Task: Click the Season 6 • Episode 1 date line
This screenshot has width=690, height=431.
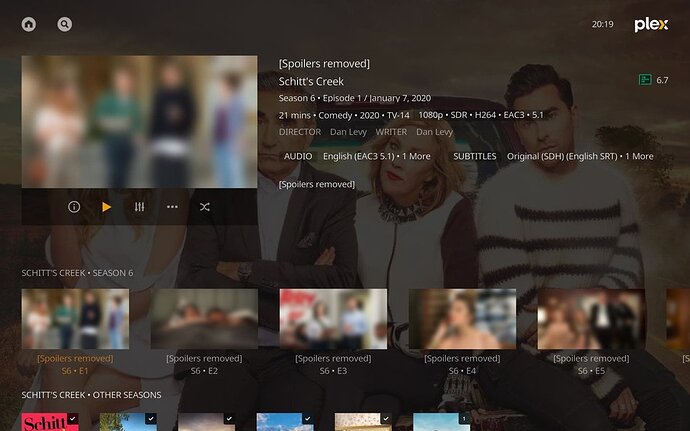Action: click(x=355, y=98)
